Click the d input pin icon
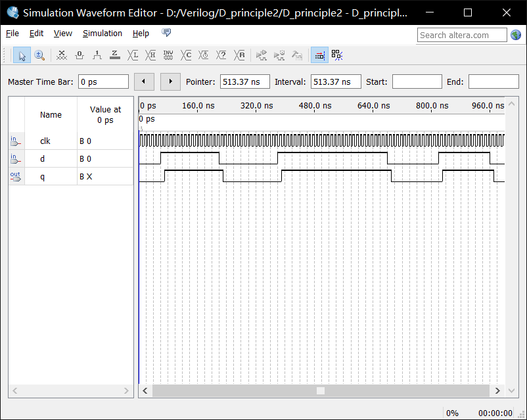This screenshot has height=420, width=527. coord(16,159)
